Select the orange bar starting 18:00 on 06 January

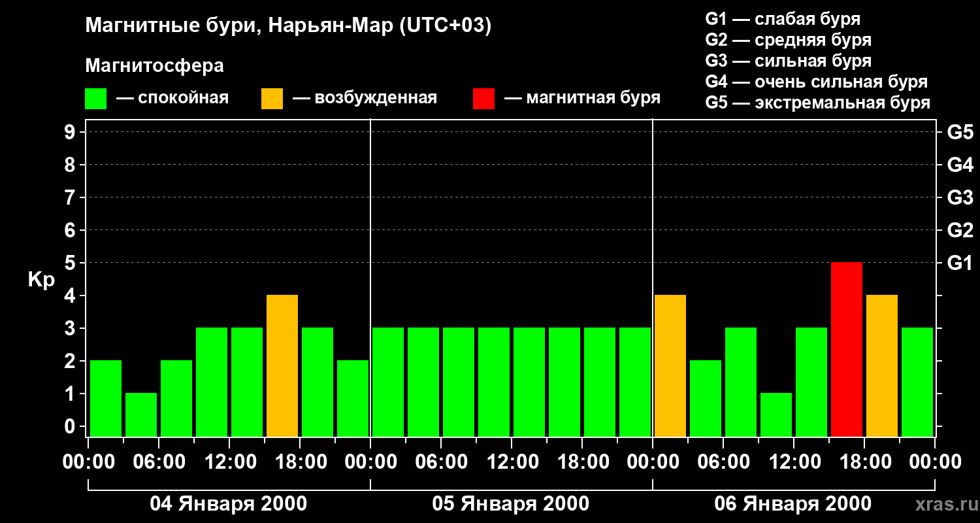click(x=882, y=365)
